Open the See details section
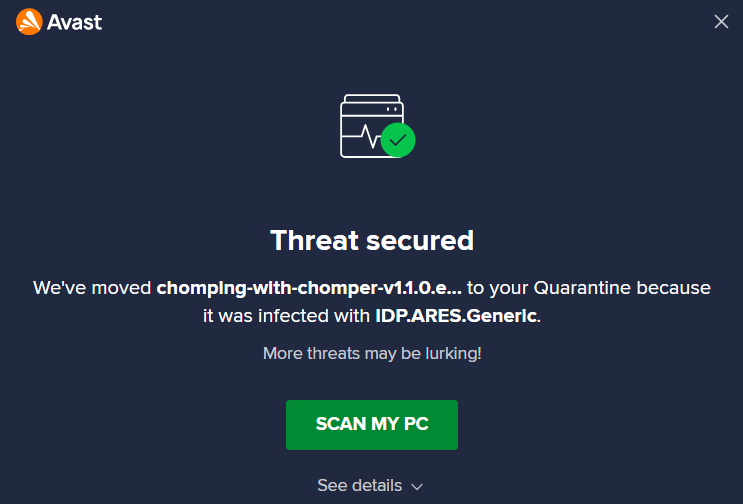 [360, 485]
